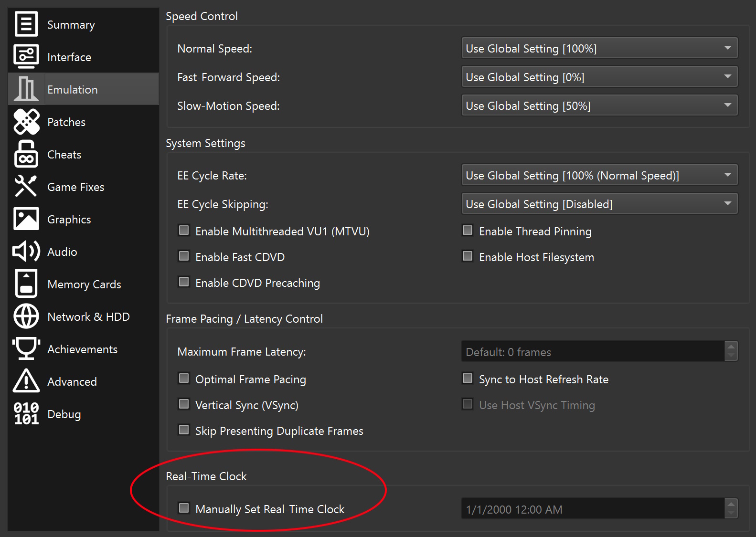Image resolution: width=756 pixels, height=537 pixels.
Task: Open the Cheats page label
Action: click(x=64, y=155)
